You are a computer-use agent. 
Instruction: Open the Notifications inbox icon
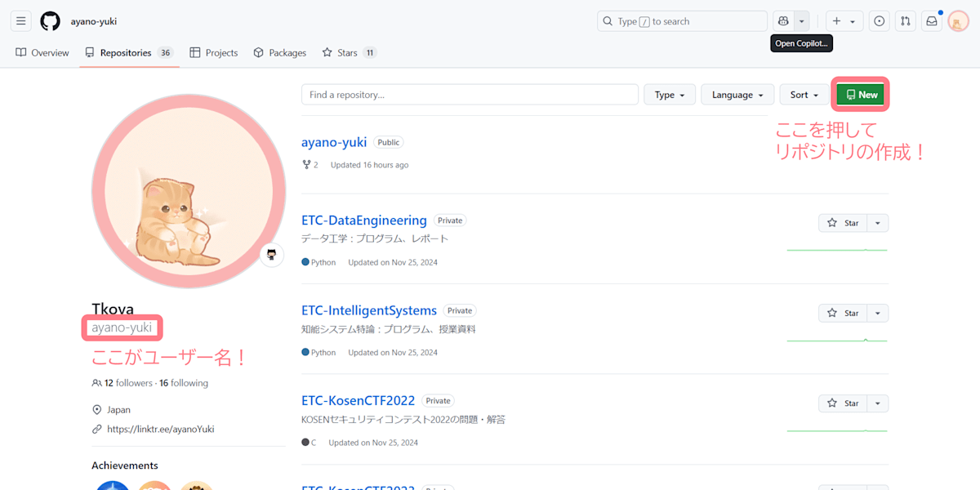click(932, 21)
